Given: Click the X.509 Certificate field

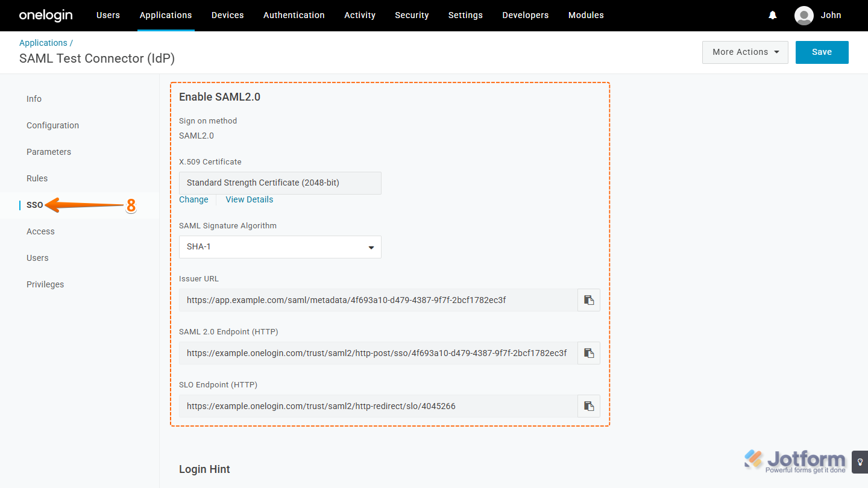Looking at the screenshot, I should [280, 183].
